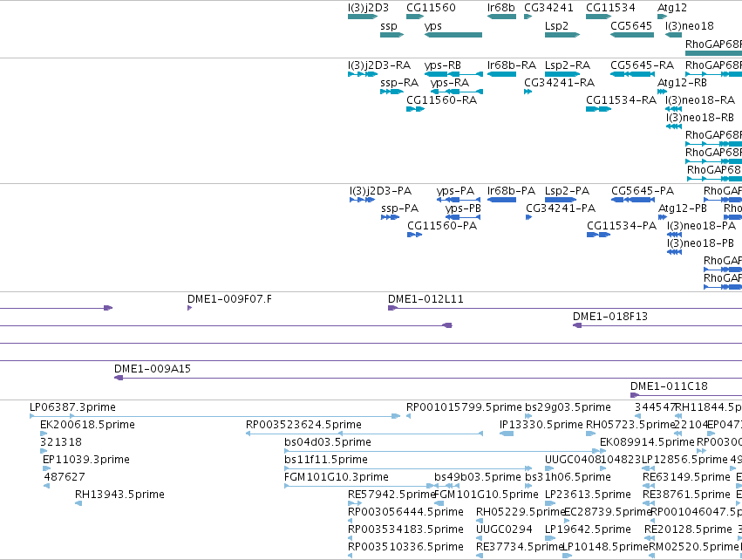Click the Atg12-PB protein label
The height and width of the screenshot is (560, 742).
[682, 208]
